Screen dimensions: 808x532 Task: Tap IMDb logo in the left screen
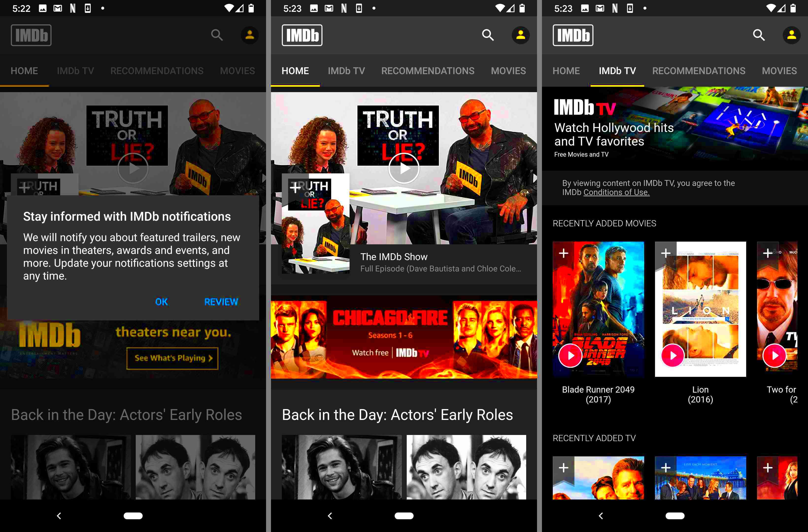pyautogui.click(x=31, y=35)
